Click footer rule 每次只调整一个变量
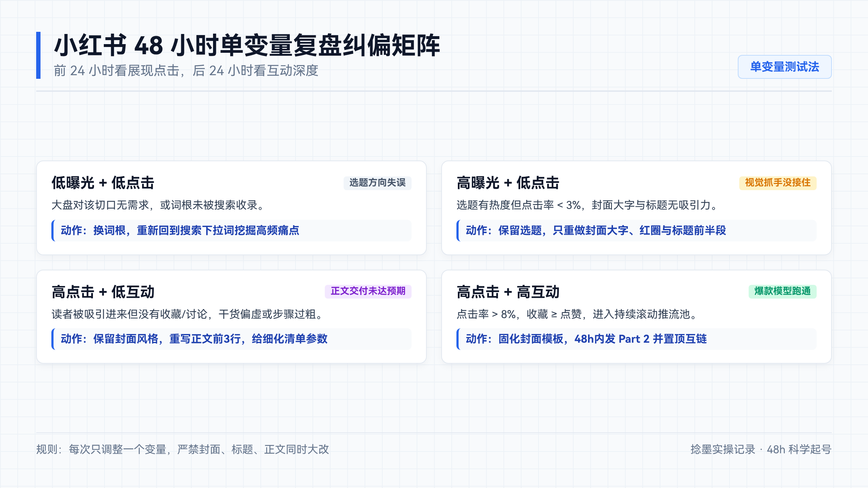 118,449
